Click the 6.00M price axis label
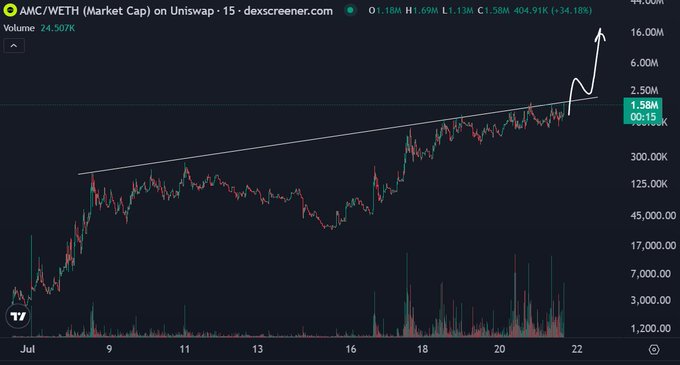Image resolution: width=680 pixels, height=365 pixels. 644,63
